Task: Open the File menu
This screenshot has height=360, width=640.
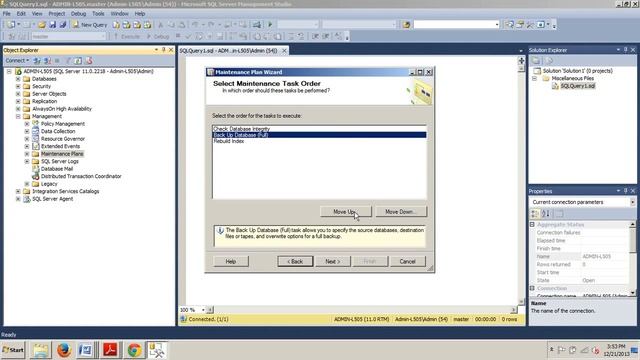Action: [x=7, y=13]
